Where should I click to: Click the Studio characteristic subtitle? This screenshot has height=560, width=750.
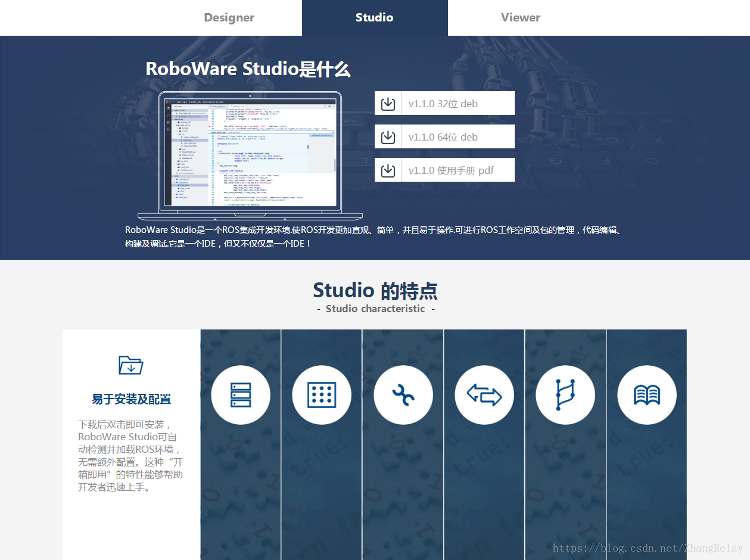375,309
